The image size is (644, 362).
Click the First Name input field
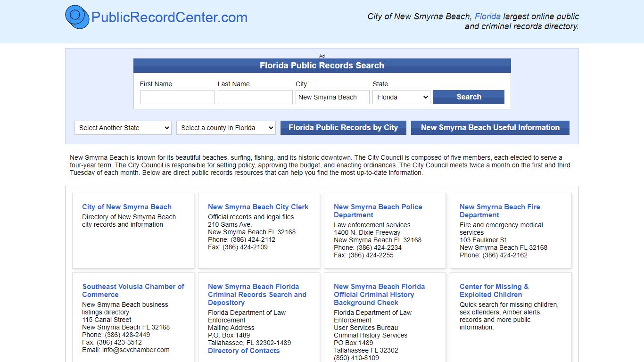click(177, 97)
